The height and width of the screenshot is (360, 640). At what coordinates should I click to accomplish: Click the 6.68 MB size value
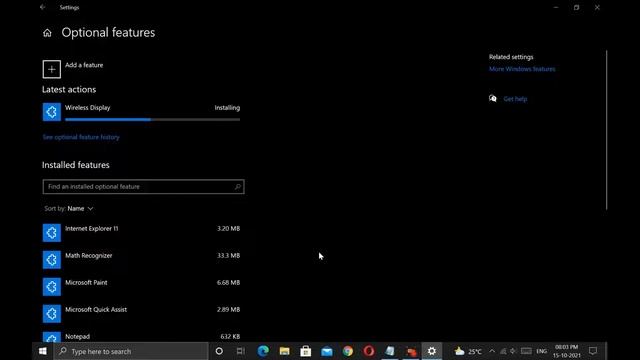tap(229, 282)
